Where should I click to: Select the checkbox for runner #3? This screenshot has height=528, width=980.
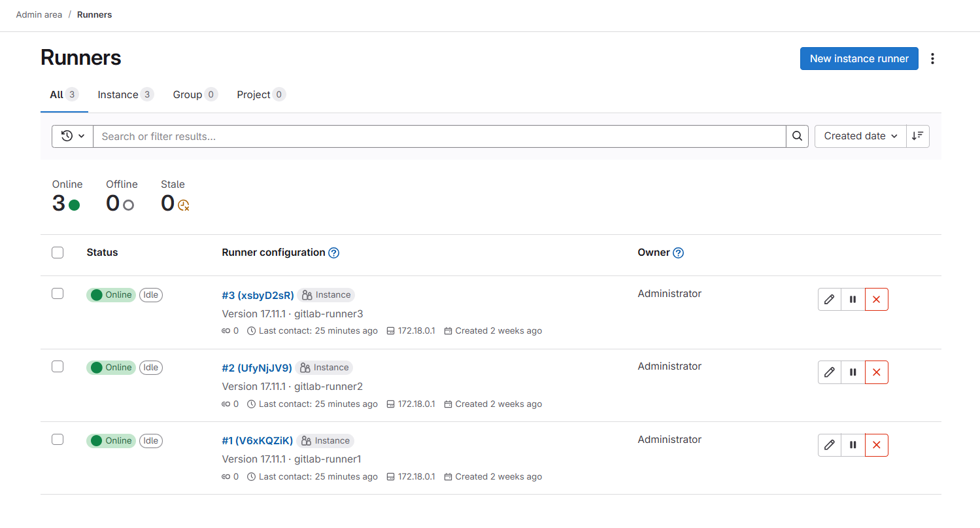pyautogui.click(x=58, y=294)
